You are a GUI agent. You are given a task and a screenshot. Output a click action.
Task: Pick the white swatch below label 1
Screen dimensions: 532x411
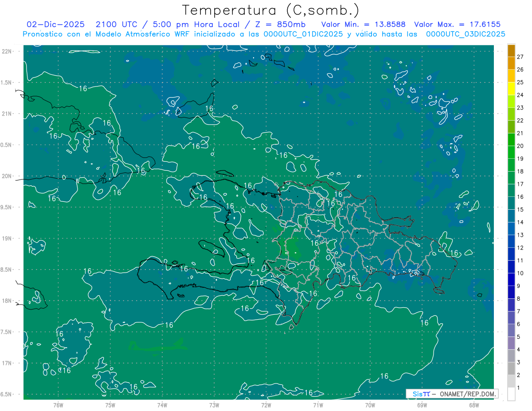(511, 394)
